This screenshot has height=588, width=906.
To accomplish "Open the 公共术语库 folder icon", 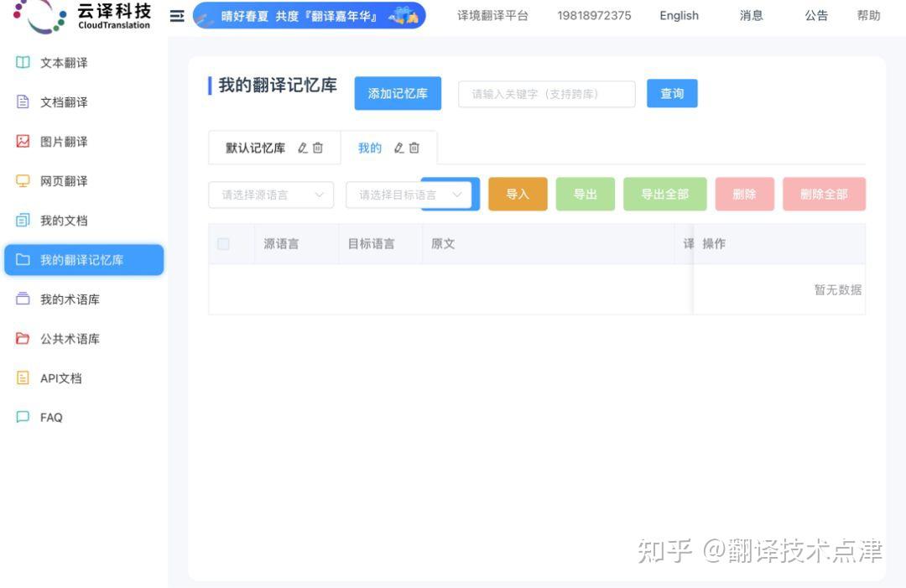I will pos(23,338).
